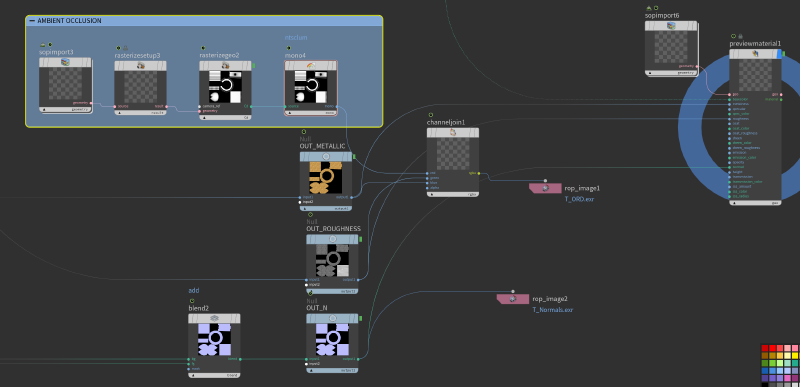
Task: Toggle the display flag on OUT_ROUGHNESS node
Action: tap(361, 239)
